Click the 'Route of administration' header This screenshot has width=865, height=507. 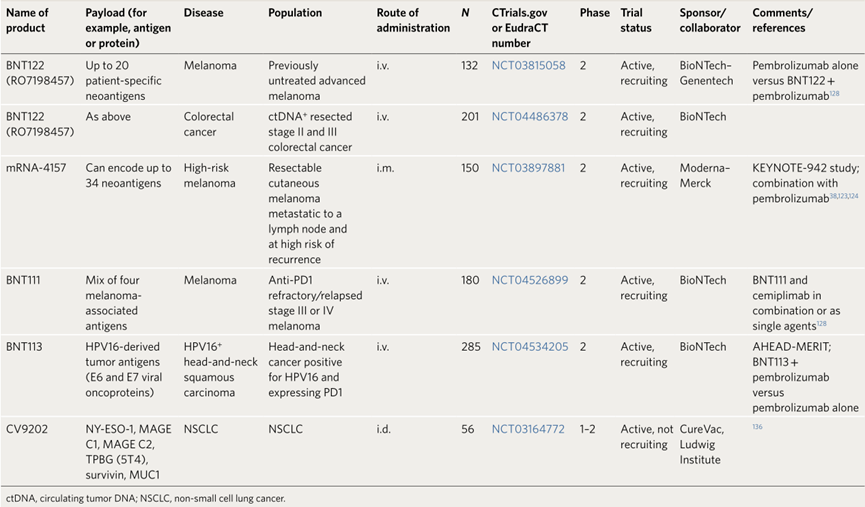(x=413, y=20)
